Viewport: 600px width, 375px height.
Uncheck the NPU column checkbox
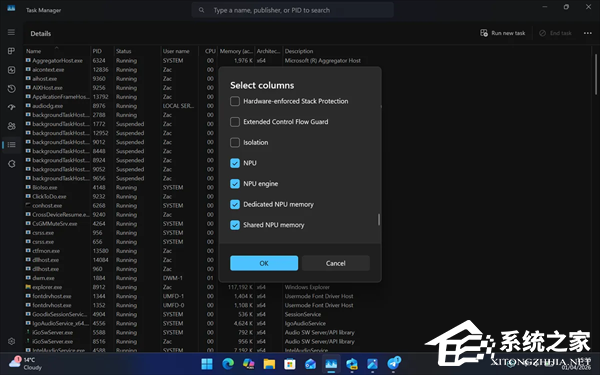pos(235,163)
